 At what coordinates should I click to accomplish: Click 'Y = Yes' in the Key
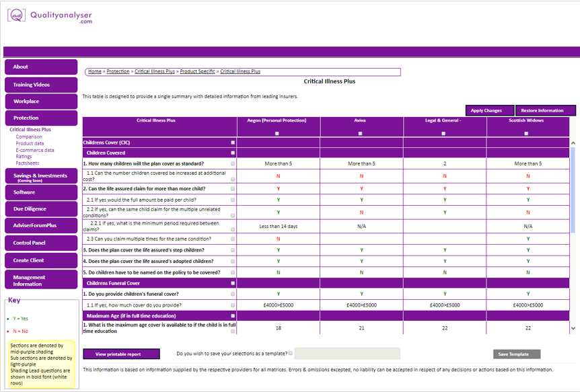pyautogui.click(x=20, y=319)
